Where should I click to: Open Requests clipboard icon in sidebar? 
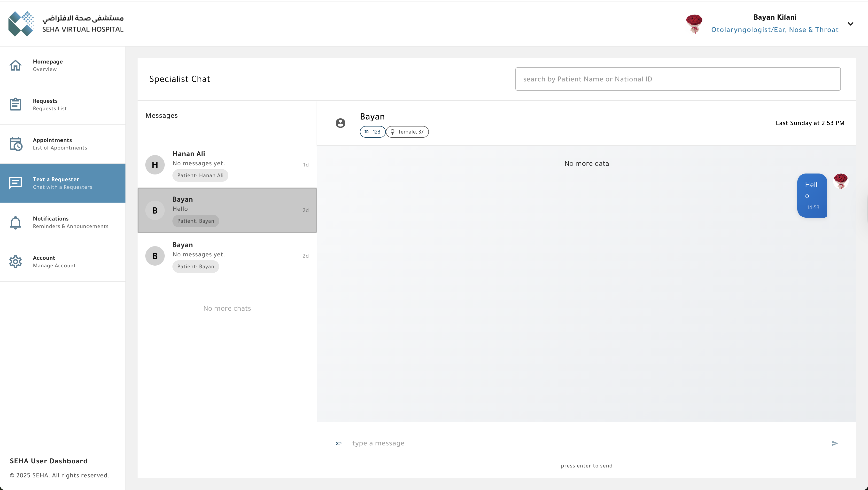click(15, 104)
